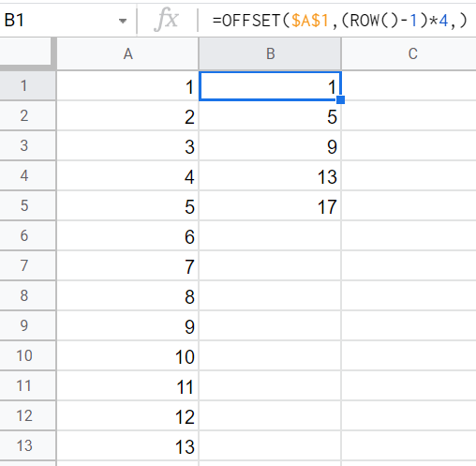Click cell A7 containing 7

click(127, 265)
